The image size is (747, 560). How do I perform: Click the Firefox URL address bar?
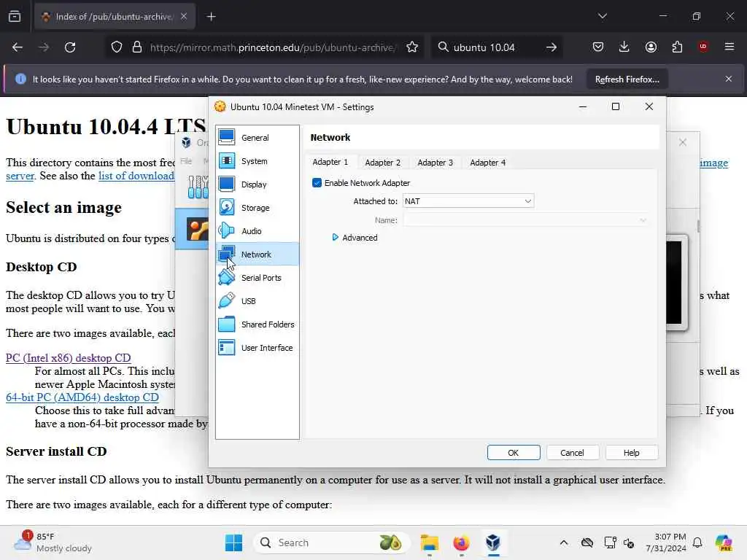point(272,47)
